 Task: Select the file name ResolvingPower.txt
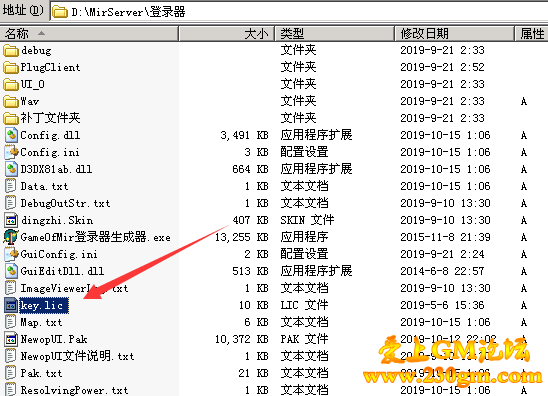coord(74,390)
